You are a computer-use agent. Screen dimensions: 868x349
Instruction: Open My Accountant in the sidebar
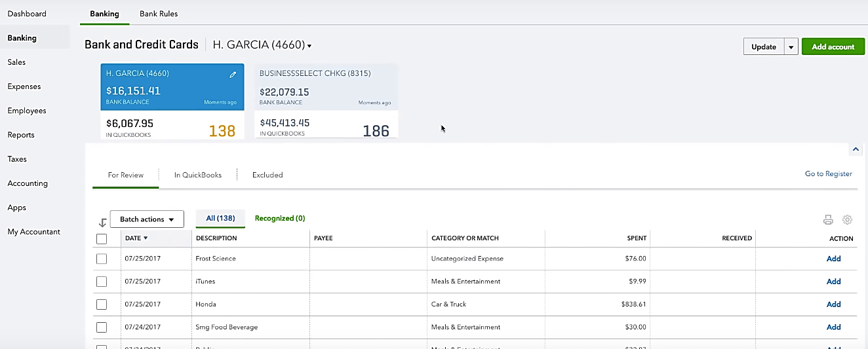(34, 232)
